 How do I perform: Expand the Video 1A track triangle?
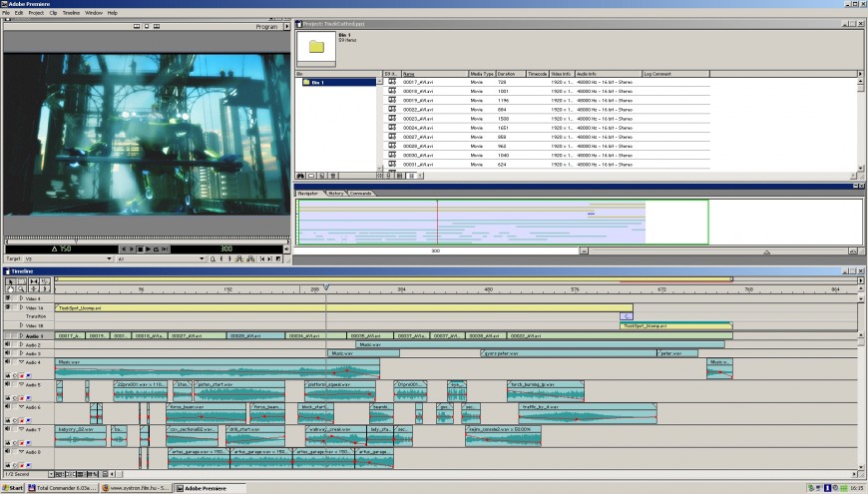coord(20,307)
